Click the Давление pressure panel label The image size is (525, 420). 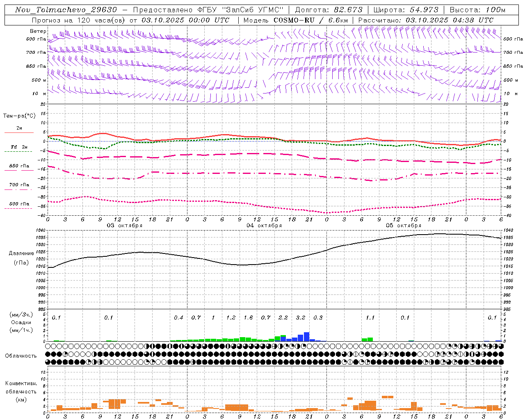(x=21, y=253)
